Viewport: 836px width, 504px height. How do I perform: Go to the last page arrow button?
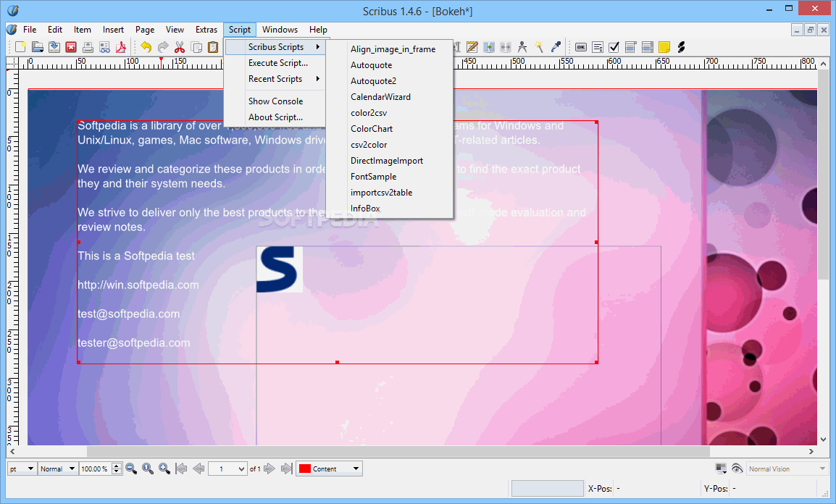click(x=287, y=469)
